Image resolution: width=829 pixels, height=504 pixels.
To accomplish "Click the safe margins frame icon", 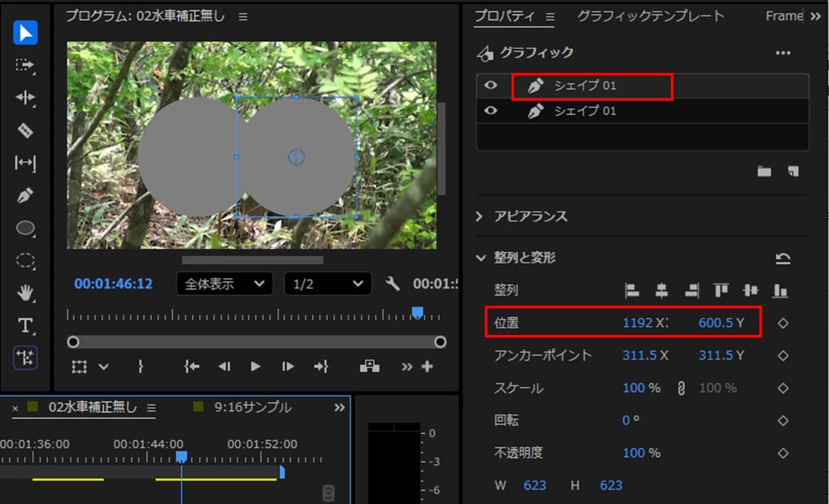I will tap(79, 367).
